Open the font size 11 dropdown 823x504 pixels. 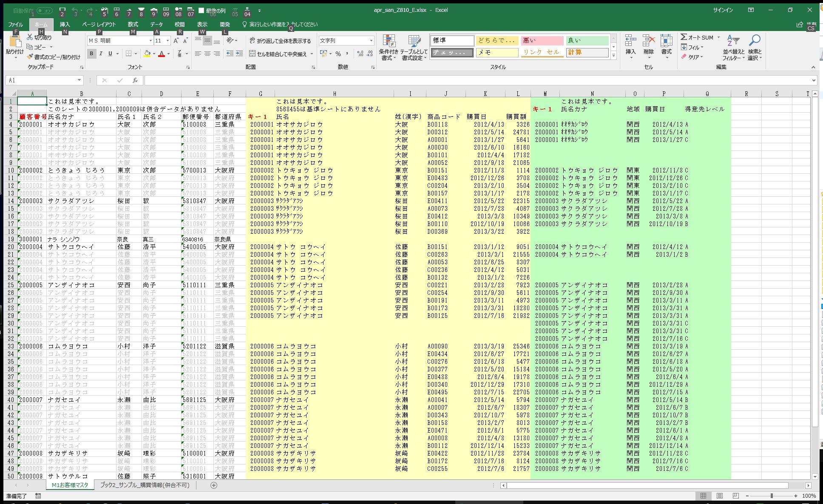[x=168, y=41]
